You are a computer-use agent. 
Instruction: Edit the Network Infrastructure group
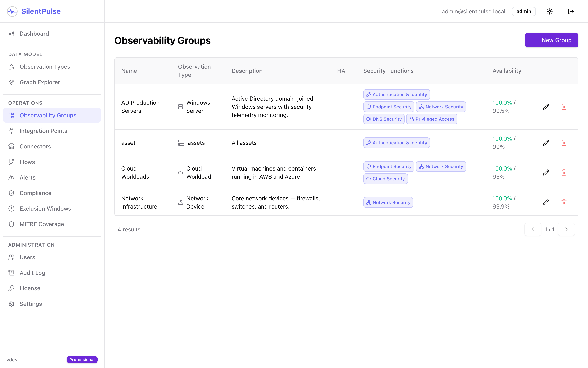point(546,202)
